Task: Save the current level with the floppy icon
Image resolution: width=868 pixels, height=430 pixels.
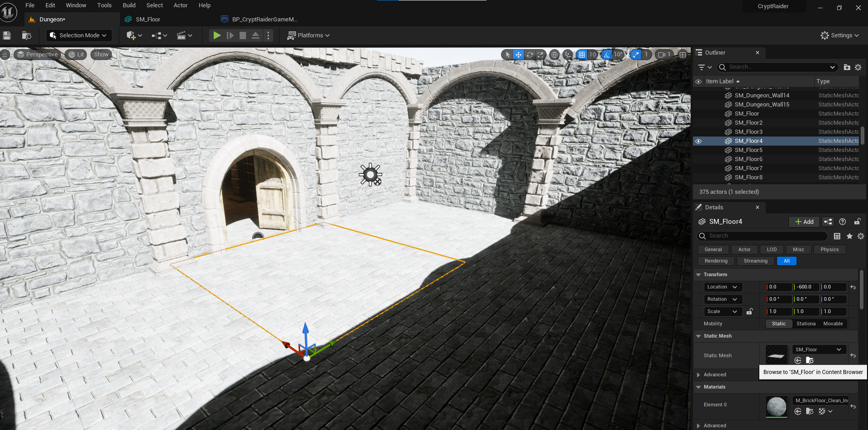Action: pyautogui.click(x=7, y=35)
